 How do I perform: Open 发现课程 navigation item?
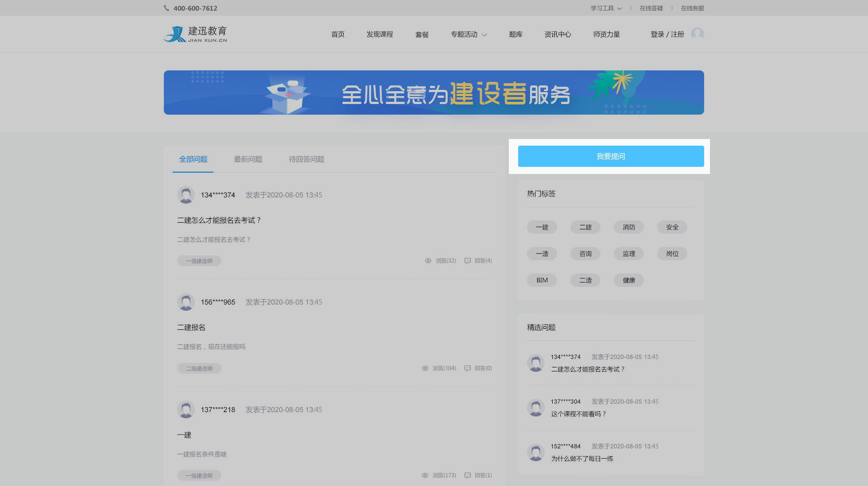pyautogui.click(x=380, y=34)
